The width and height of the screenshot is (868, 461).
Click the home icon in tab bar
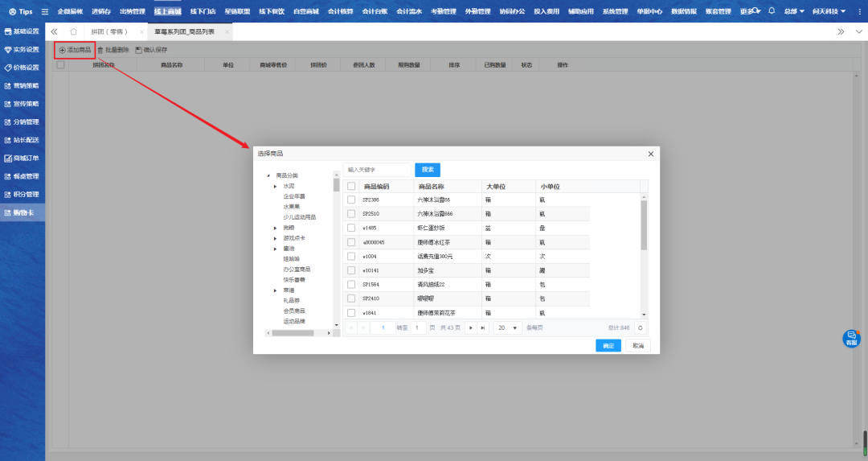pyautogui.click(x=73, y=31)
